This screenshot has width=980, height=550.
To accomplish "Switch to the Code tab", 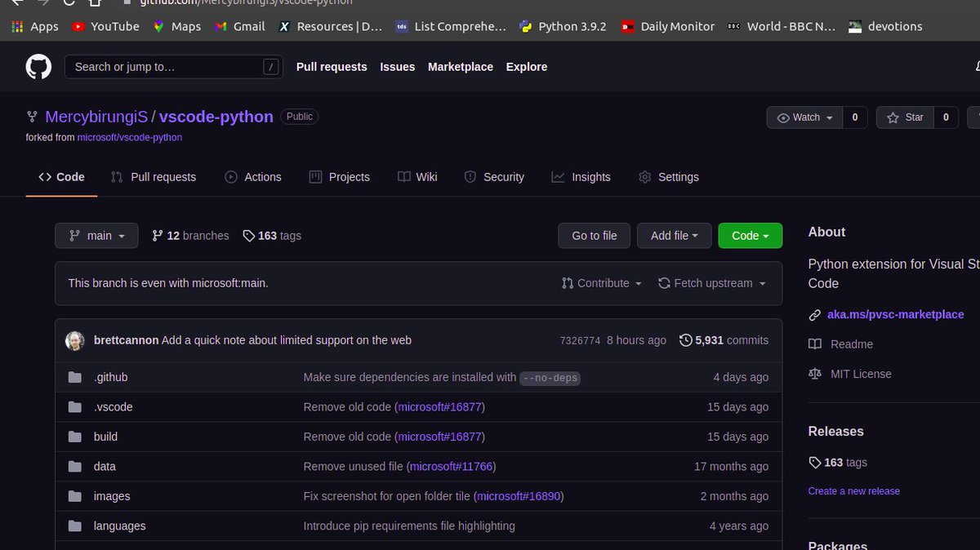I will (x=61, y=177).
